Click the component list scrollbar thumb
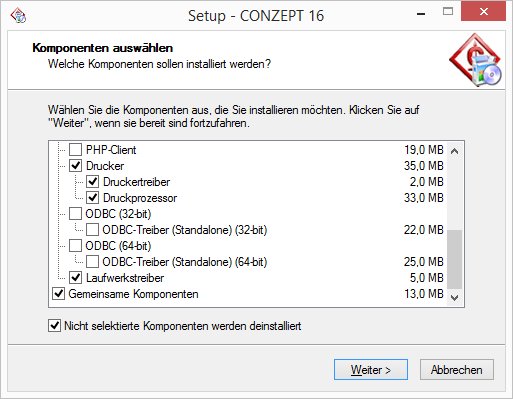 point(454,259)
